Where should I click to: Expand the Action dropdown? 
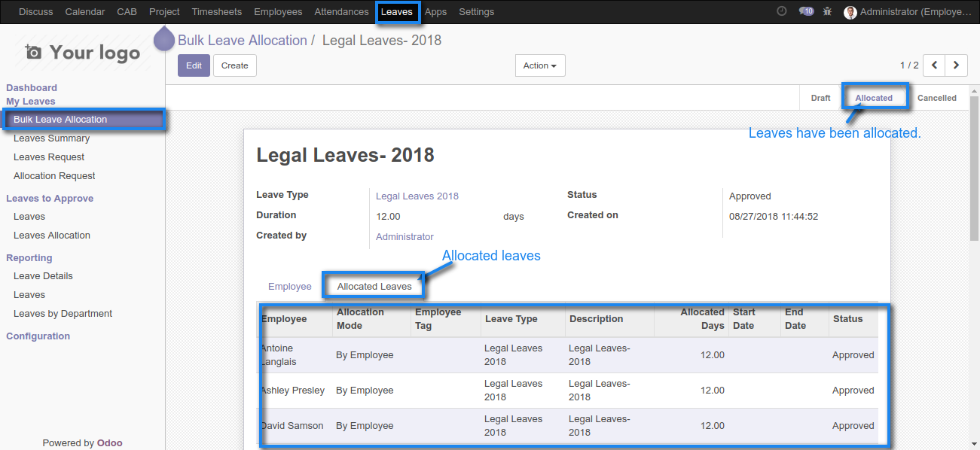click(x=540, y=65)
